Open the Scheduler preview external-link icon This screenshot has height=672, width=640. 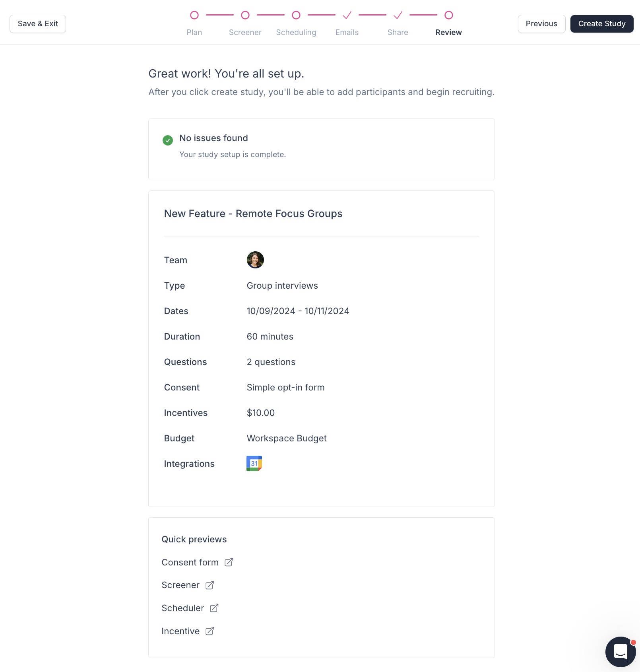[x=214, y=608]
